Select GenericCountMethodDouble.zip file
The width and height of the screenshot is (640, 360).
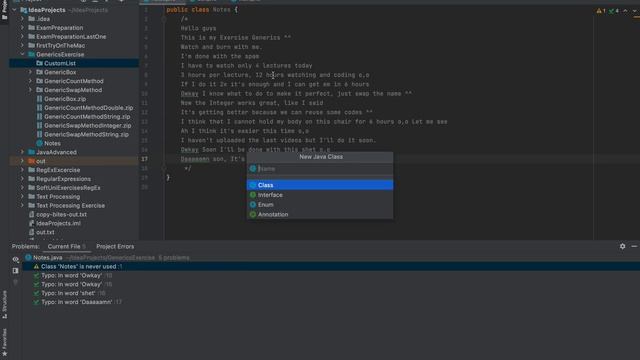point(89,108)
